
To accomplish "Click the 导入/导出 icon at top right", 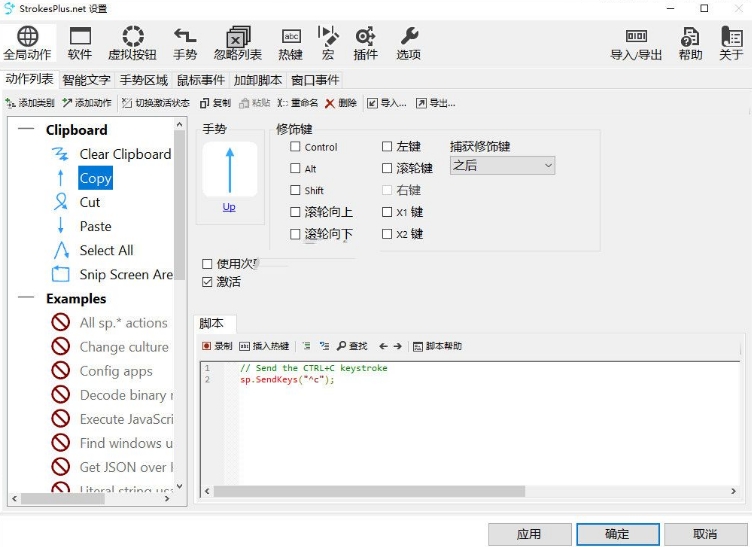I will [x=636, y=43].
